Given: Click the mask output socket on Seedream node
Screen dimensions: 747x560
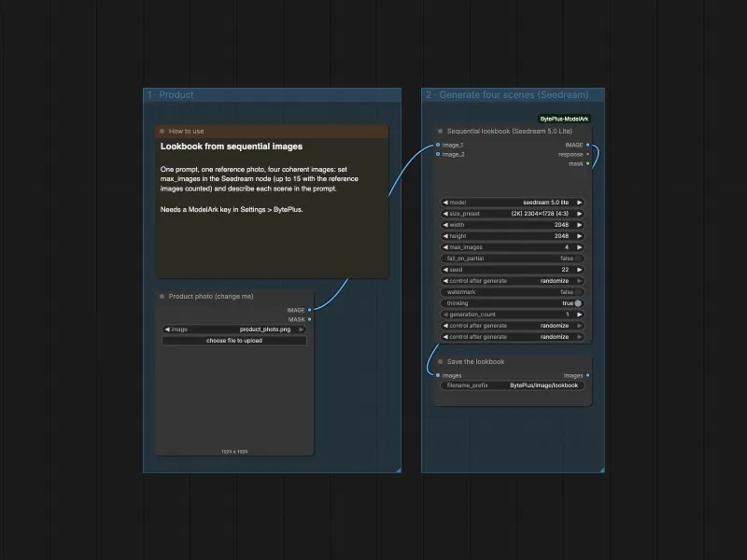Looking at the screenshot, I should pos(587,163).
